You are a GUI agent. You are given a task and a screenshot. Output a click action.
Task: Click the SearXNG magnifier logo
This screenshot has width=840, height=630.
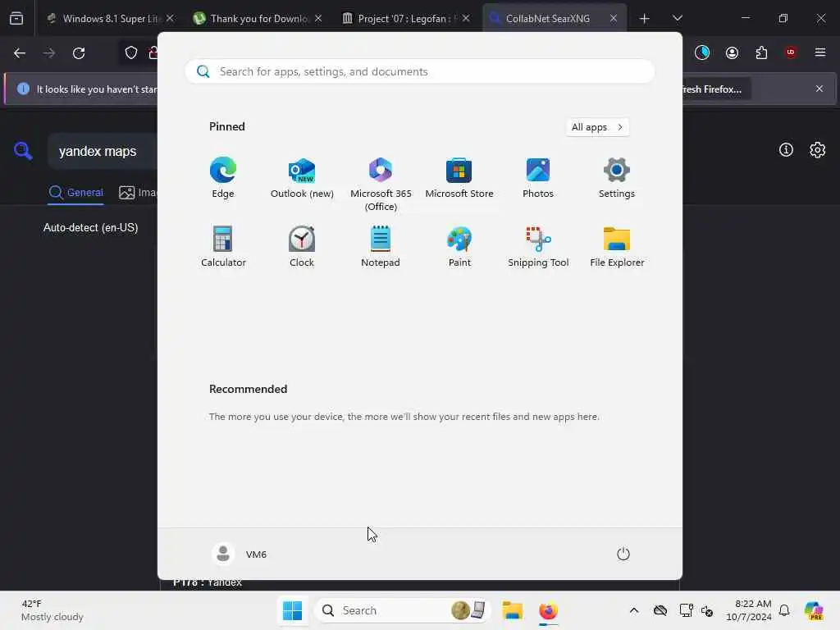[23, 151]
